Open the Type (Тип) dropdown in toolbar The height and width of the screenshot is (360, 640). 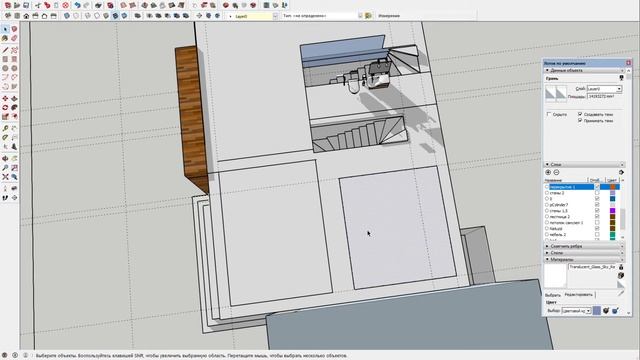[x=360, y=16]
